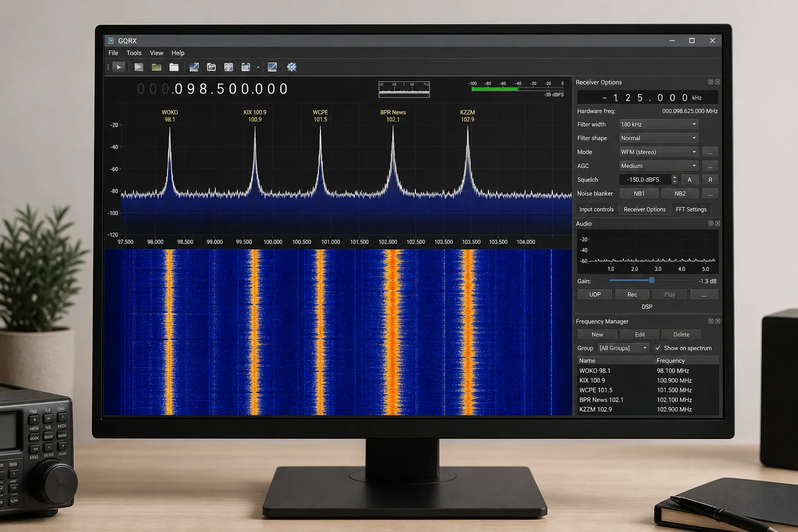Click the white folder save-settings icon
This screenshot has width=798, height=532.
174,67
